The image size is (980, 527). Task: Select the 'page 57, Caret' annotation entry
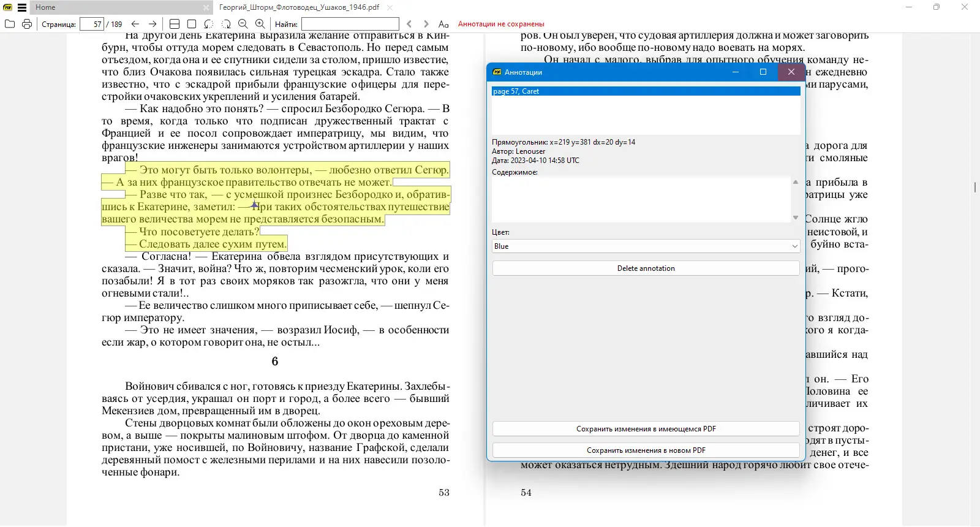coord(646,91)
